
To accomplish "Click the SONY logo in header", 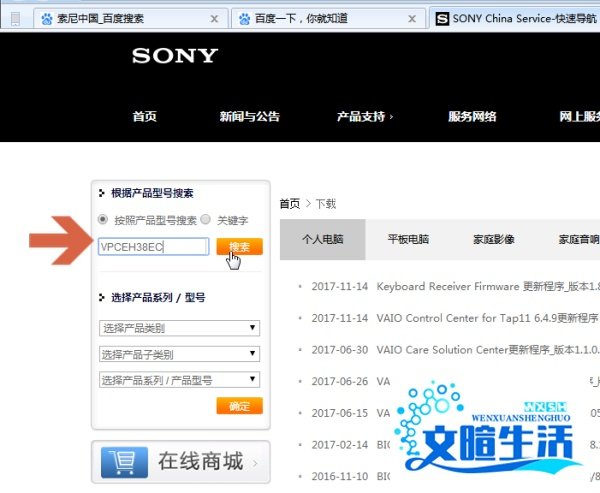I will [x=175, y=56].
